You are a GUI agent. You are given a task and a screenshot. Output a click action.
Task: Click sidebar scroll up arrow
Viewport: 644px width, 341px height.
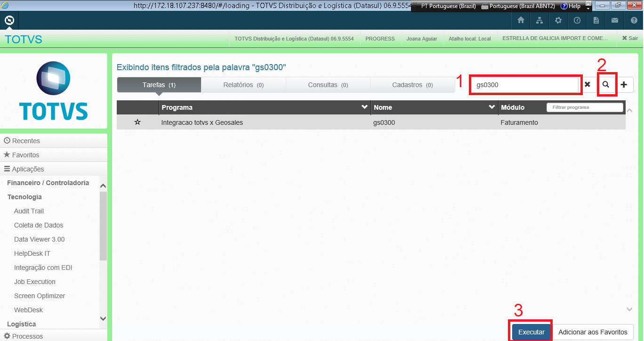point(103,186)
